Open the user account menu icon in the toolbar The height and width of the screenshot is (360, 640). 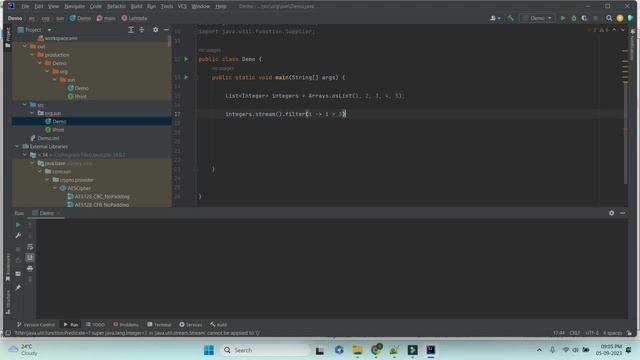click(x=495, y=18)
